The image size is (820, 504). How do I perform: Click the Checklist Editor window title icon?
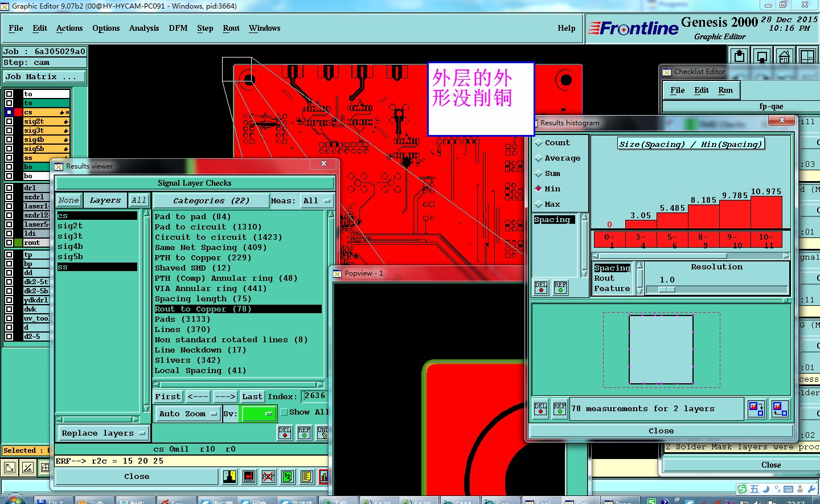(x=666, y=72)
